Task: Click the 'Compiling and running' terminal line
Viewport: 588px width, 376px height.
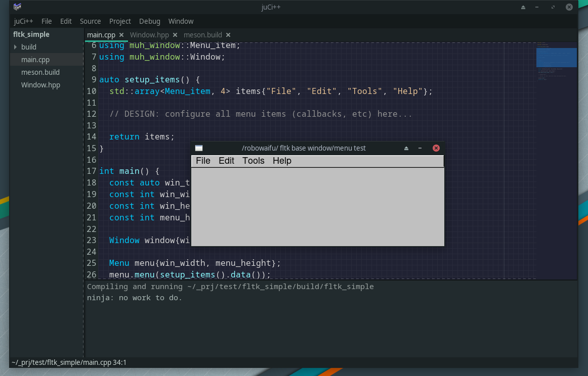Action: (230, 287)
